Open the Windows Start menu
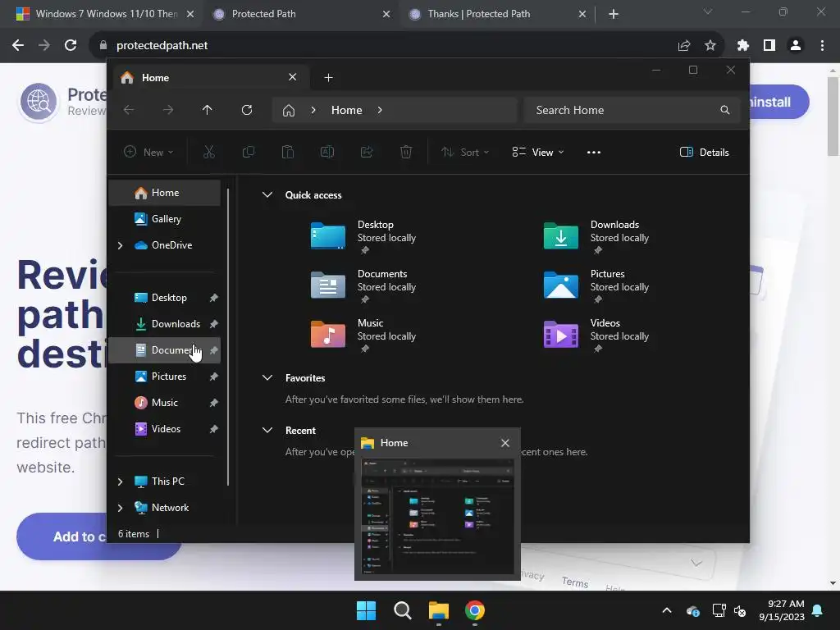 coord(367,610)
